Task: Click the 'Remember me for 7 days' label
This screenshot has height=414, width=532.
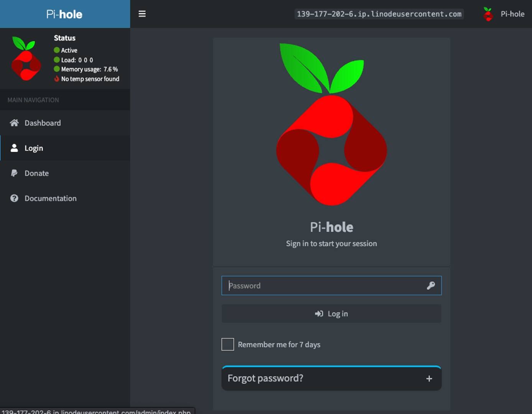Action: coord(279,345)
